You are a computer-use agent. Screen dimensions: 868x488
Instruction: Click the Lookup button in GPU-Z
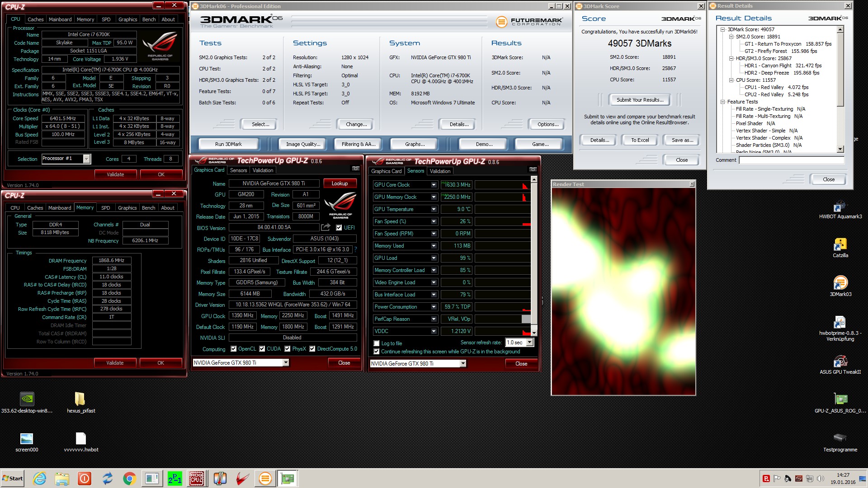pyautogui.click(x=340, y=183)
